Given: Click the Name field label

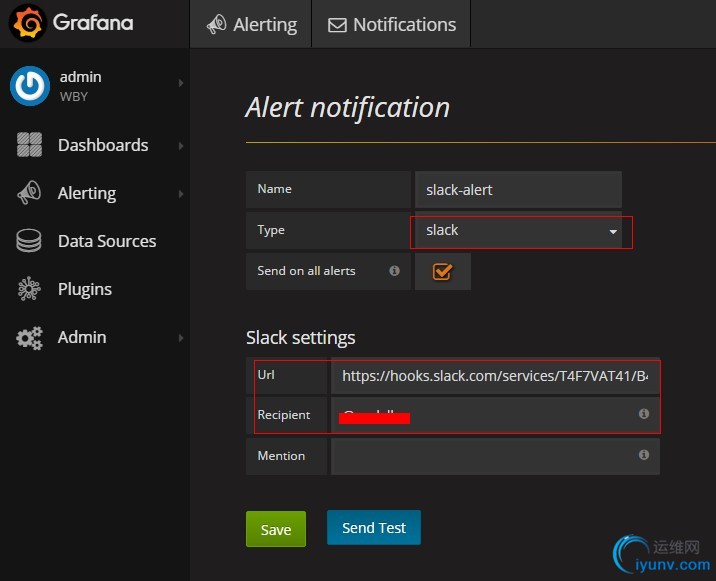Looking at the screenshot, I should [274, 189].
